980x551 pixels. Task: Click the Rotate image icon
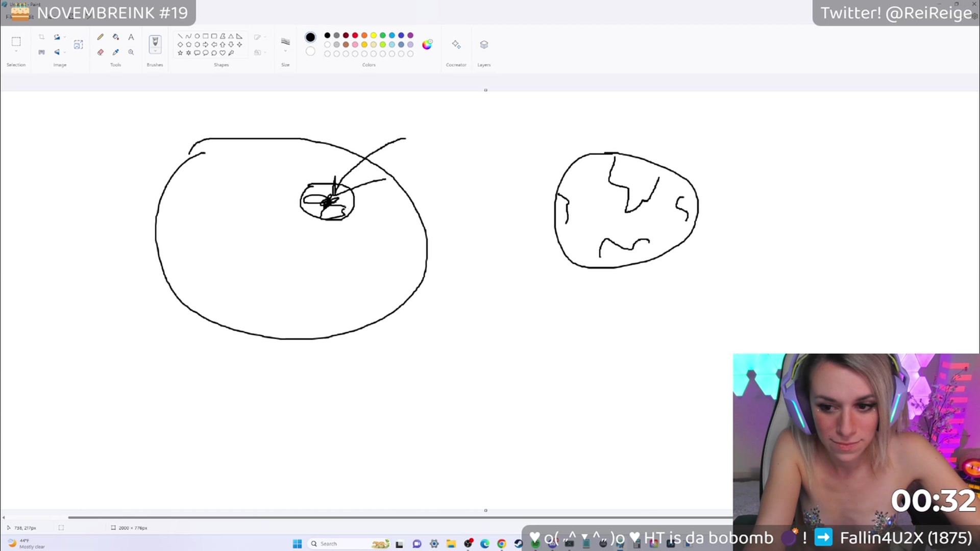coord(57,37)
